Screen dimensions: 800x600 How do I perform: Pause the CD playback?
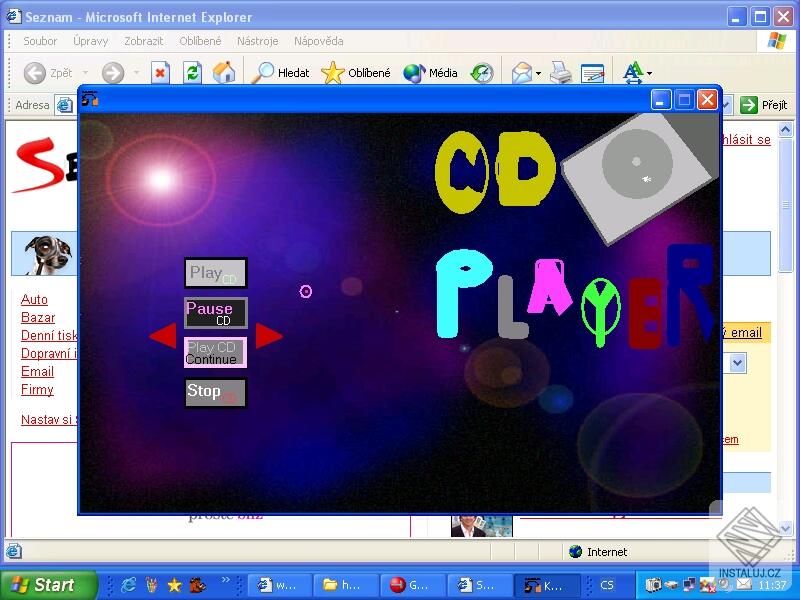pos(215,313)
